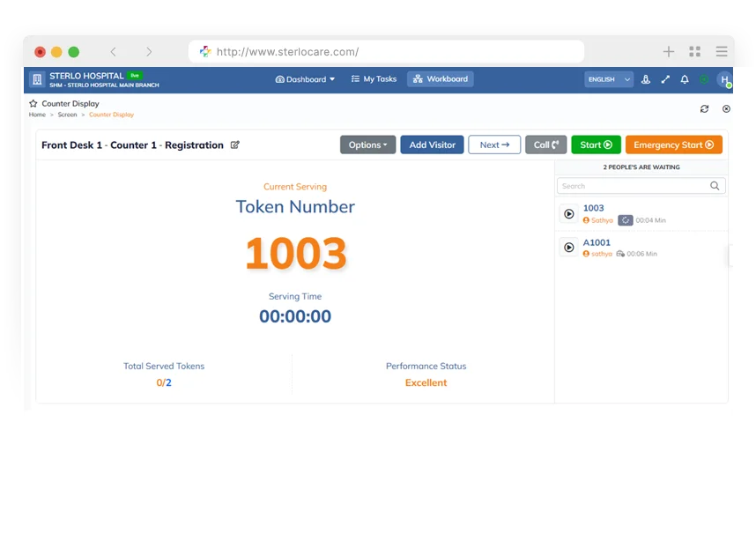Click the green 'live' badge
Viewport: 756px width, 534px height.
click(135, 75)
